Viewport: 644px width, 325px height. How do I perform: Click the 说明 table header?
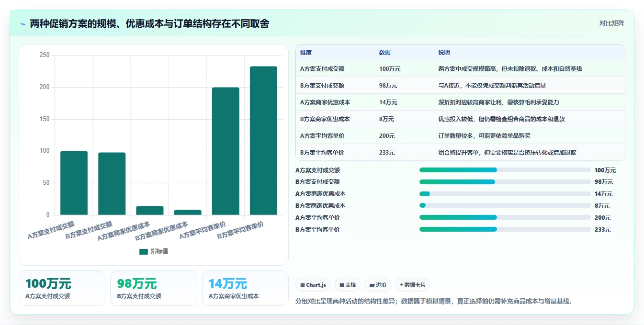point(444,53)
